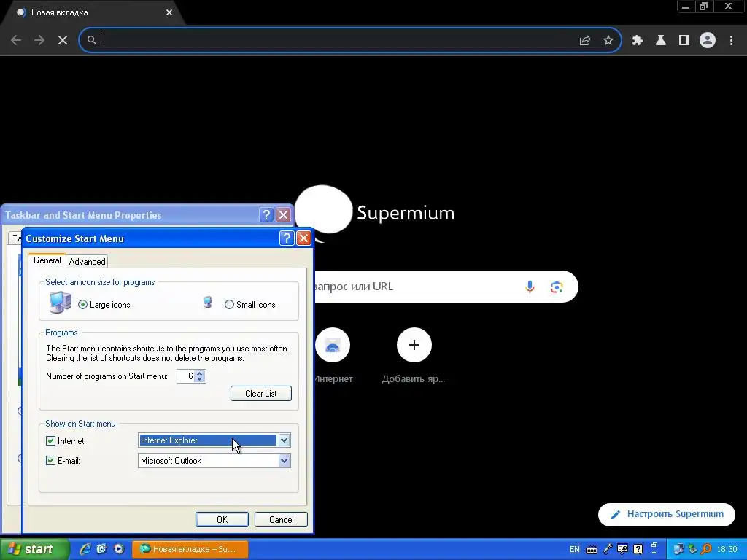Click the number of programs value field
The width and height of the screenshot is (747, 560).
[x=186, y=376]
